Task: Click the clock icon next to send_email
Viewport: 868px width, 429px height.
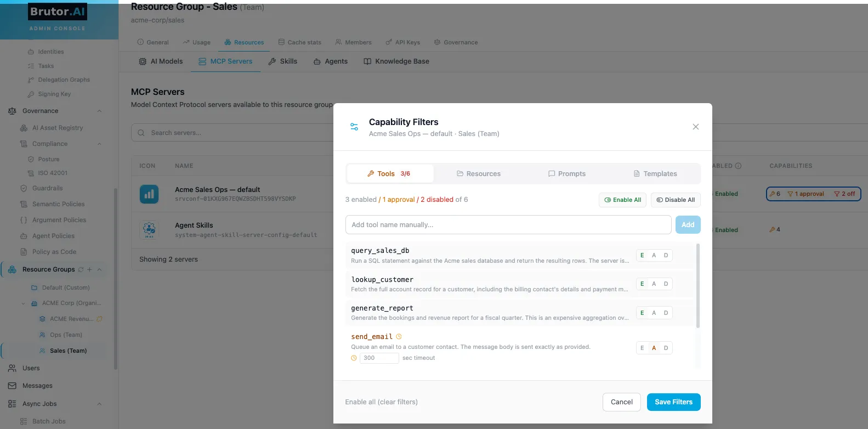Action: click(x=399, y=337)
